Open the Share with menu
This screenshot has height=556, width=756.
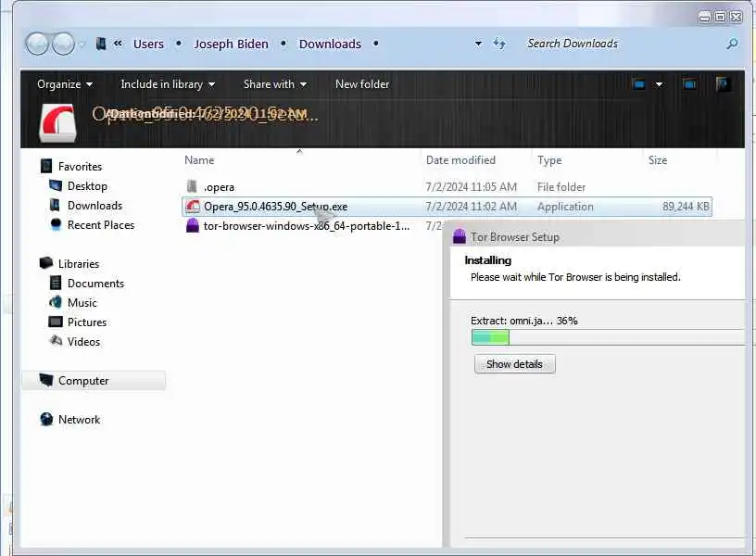[x=275, y=84]
